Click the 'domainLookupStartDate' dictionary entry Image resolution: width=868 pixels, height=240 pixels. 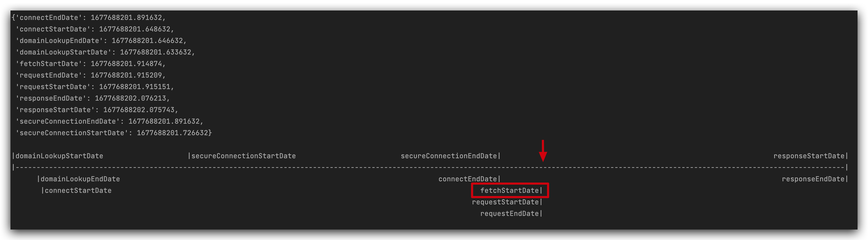(x=105, y=52)
